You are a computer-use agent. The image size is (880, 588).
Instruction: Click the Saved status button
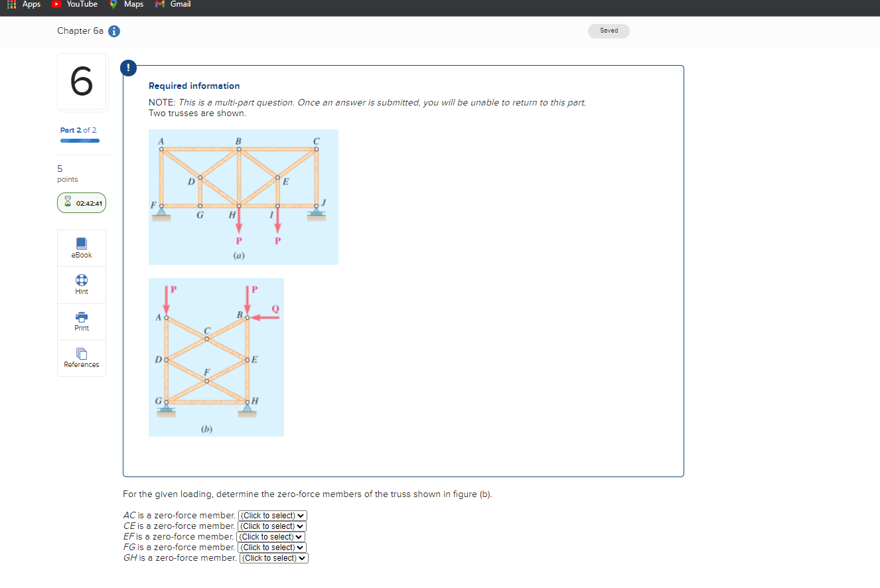pyautogui.click(x=609, y=31)
